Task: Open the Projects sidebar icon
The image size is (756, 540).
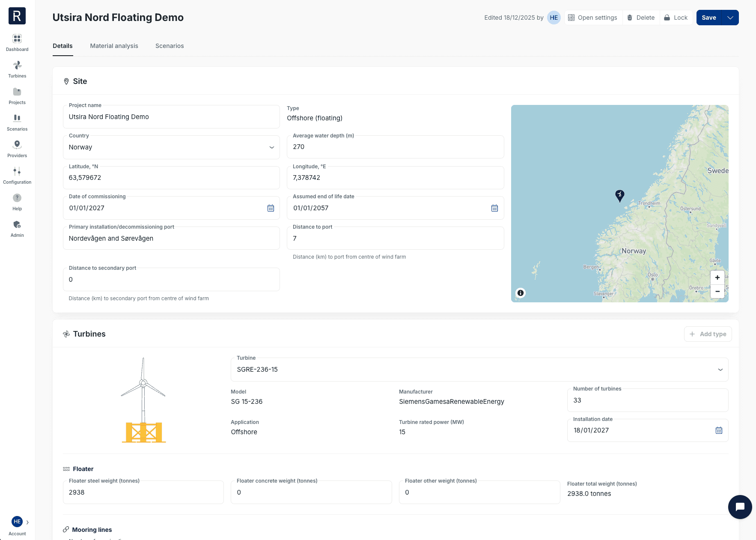Action: coord(17,92)
